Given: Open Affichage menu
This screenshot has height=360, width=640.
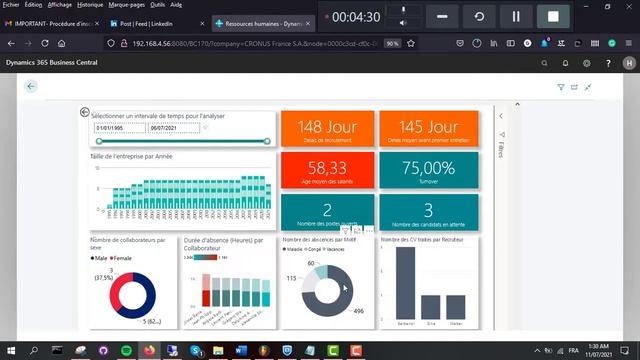Looking at the screenshot, I should click(60, 5).
